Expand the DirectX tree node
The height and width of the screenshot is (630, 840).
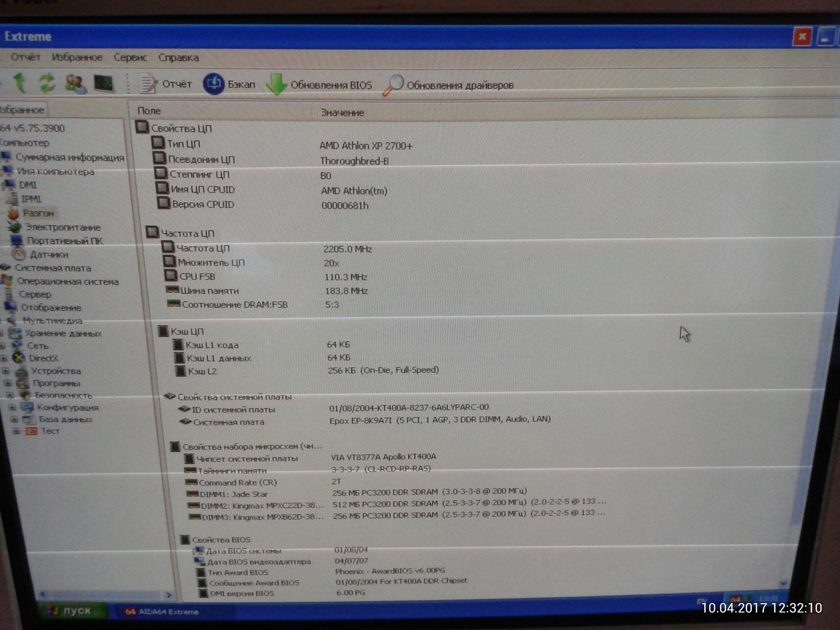[x=4, y=358]
